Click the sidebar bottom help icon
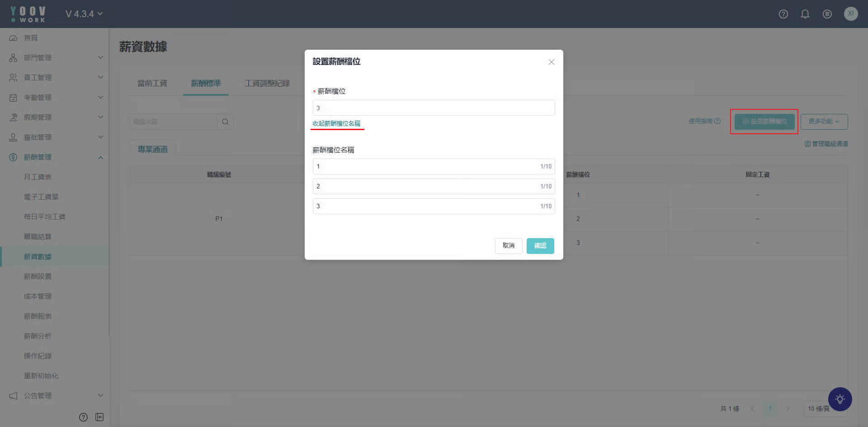Image resolution: width=868 pixels, height=427 pixels. (83, 417)
